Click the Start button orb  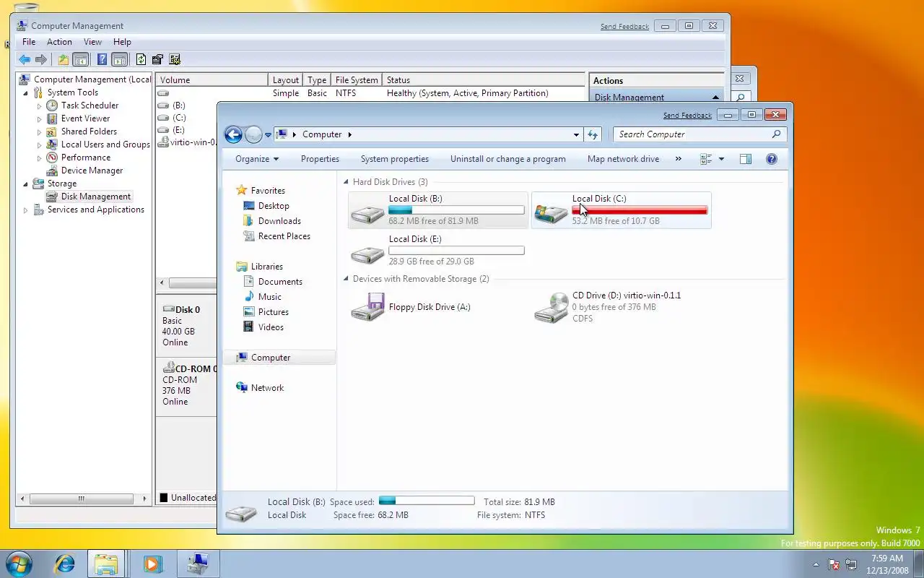19,564
